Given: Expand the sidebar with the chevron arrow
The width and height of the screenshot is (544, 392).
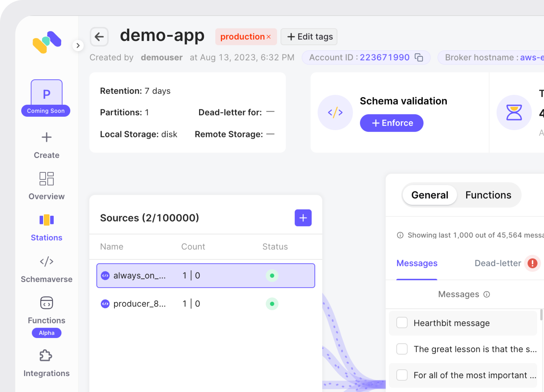Looking at the screenshot, I should pyautogui.click(x=78, y=45).
